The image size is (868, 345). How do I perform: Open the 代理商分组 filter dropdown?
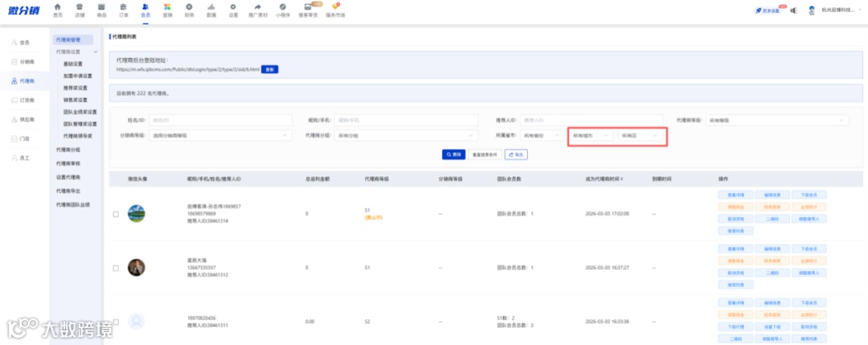(406, 135)
